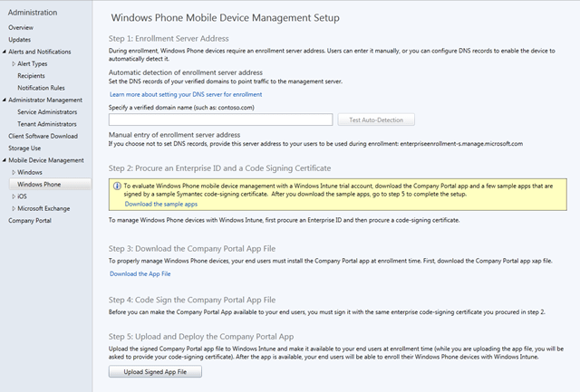Click the Step 5 Upload and Deploy heading
Viewport: 580px width, 392px height.
click(x=201, y=337)
